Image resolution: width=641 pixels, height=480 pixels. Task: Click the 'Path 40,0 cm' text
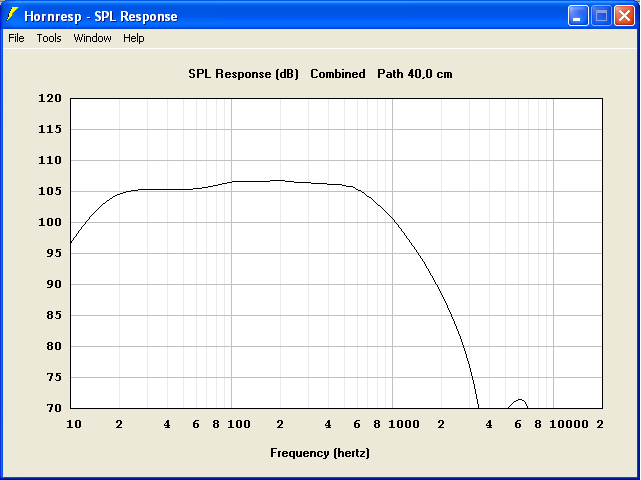(415, 74)
